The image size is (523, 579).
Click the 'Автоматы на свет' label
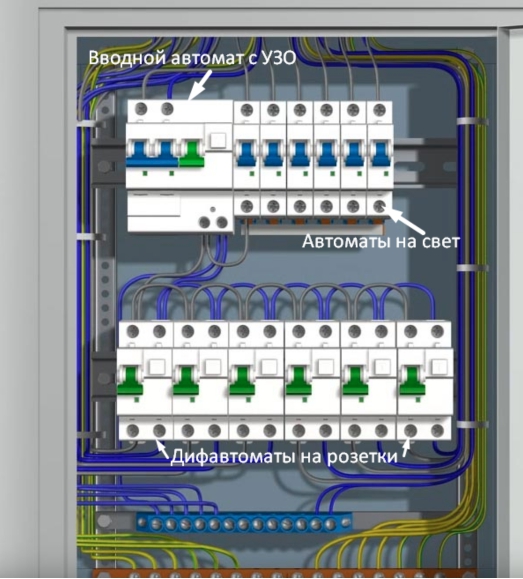(381, 241)
